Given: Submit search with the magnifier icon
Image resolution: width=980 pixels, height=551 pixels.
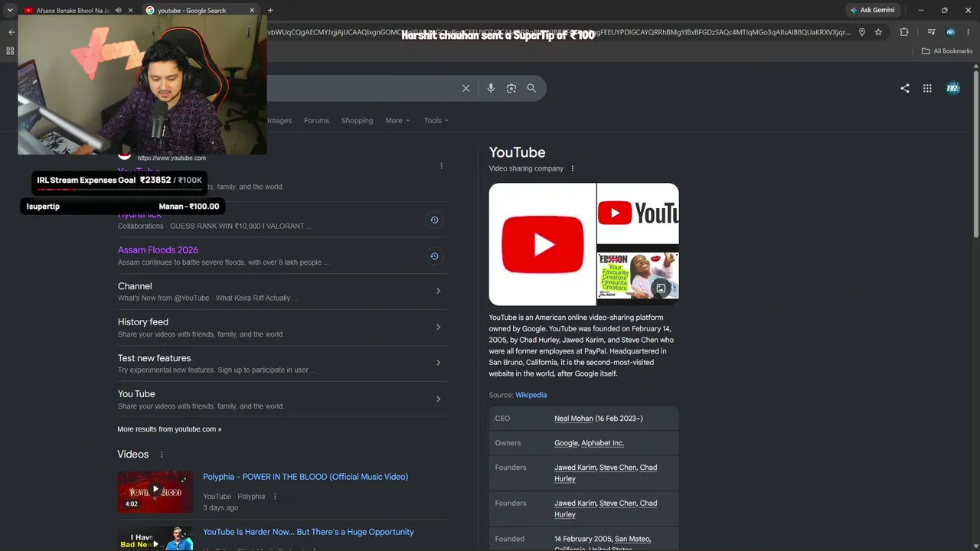Looking at the screenshot, I should [x=531, y=88].
